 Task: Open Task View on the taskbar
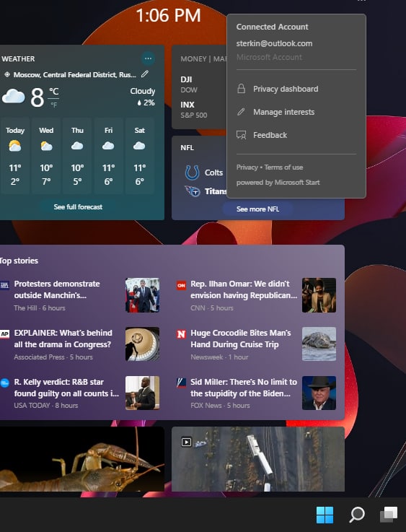[x=389, y=515]
